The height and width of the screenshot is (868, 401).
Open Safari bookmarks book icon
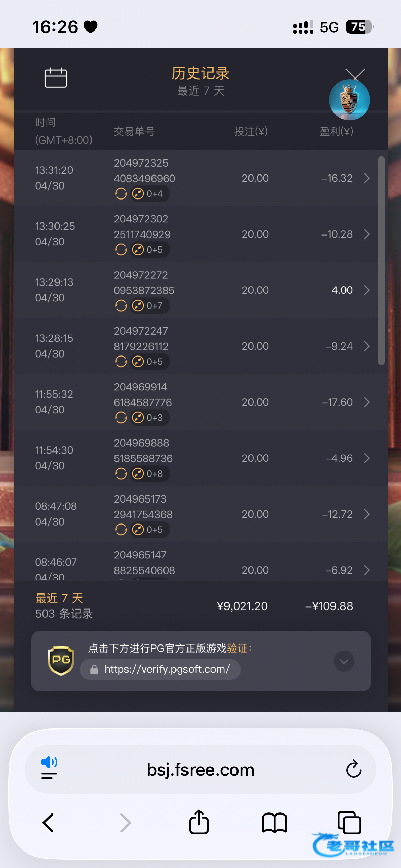274,822
